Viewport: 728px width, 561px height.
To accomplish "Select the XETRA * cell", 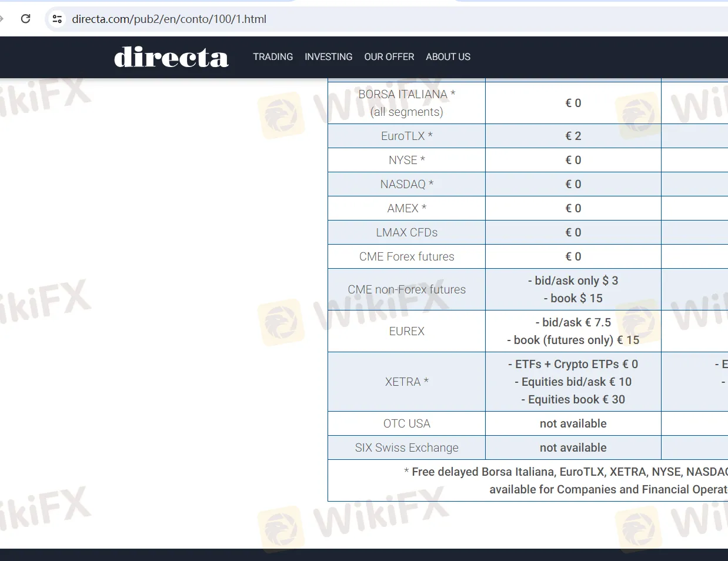I will click(407, 382).
